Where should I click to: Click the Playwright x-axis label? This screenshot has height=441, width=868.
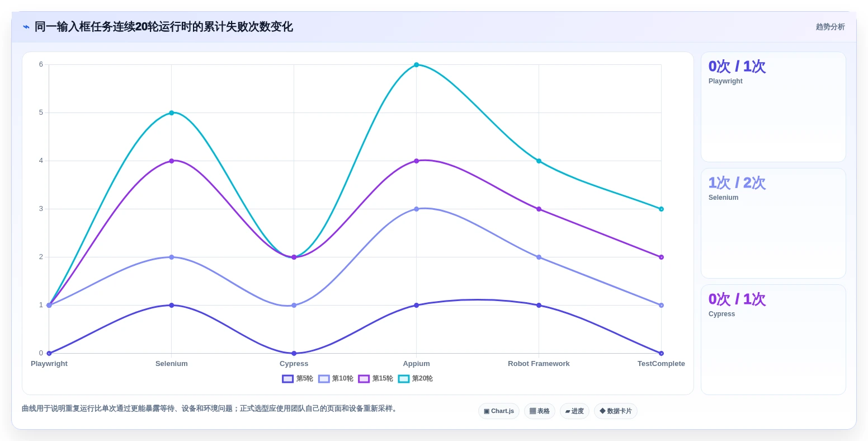[49, 364]
